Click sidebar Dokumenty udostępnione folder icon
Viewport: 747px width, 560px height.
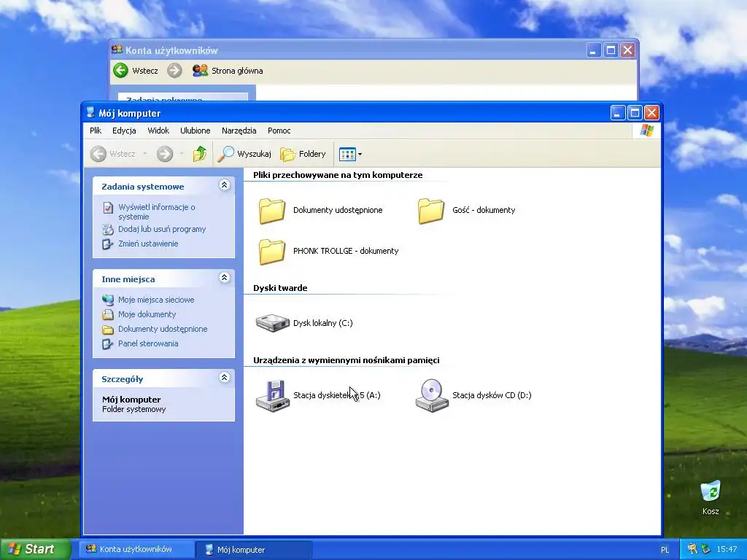pyautogui.click(x=108, y=330)
